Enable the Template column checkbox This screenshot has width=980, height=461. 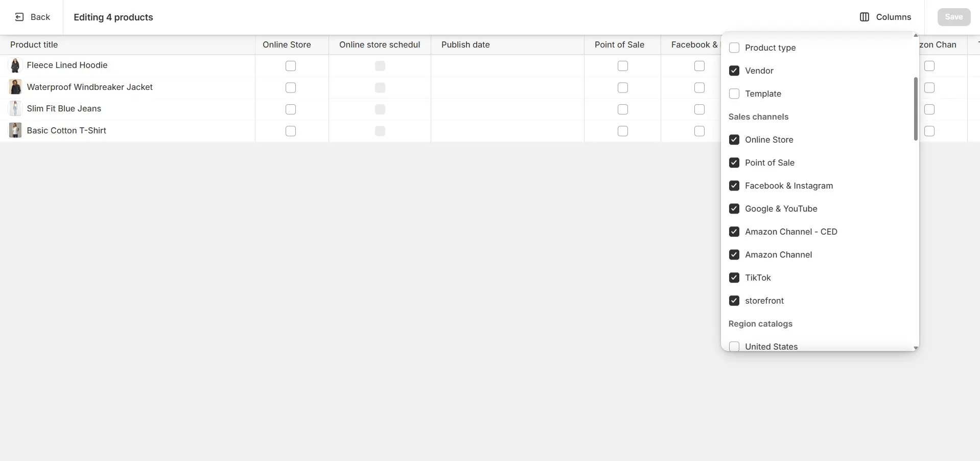(x=734, y=94)
